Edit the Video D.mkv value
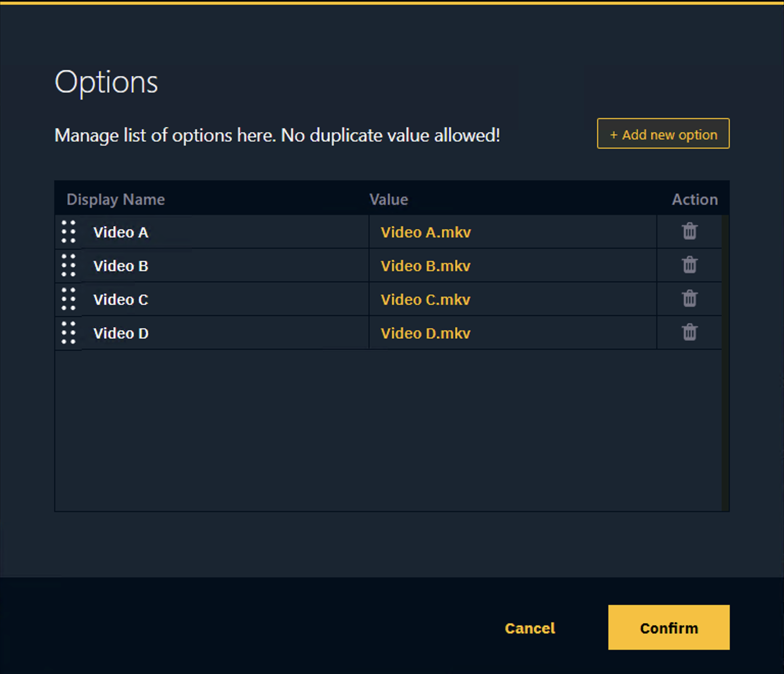Screen dimensions: 784x674 pos(512,333)
